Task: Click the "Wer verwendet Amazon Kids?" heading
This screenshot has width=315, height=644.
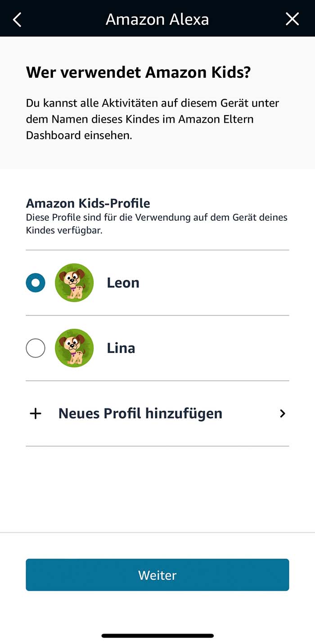Action: pyautogui.click(x=138, y=72)
